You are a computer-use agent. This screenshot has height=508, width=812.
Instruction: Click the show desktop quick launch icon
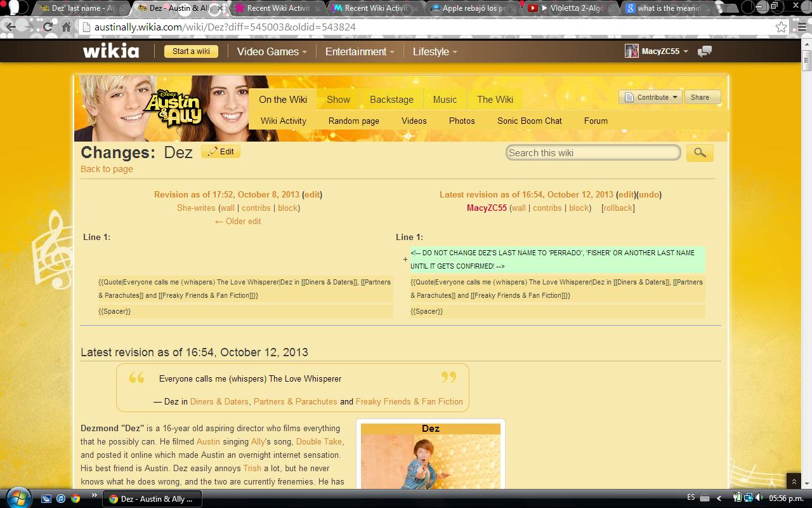[46, 498]
